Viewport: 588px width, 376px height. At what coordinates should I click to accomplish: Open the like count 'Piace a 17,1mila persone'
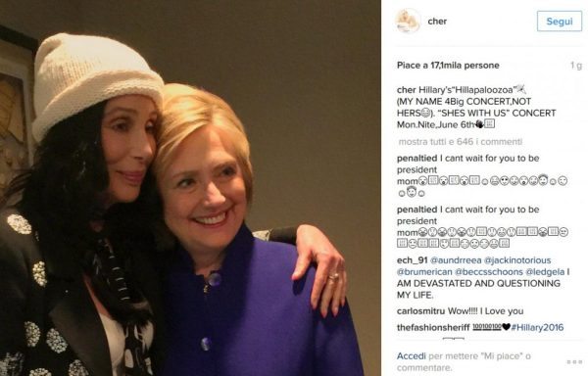tap(448, 66)
